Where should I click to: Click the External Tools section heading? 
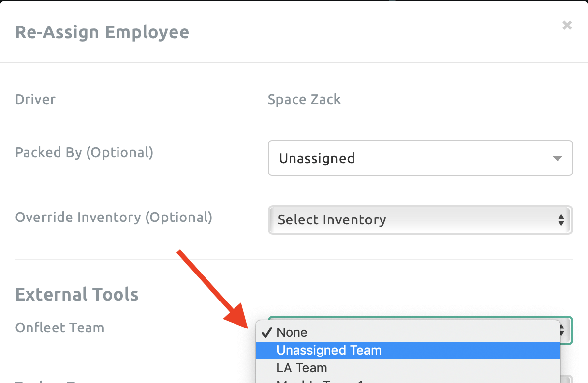pyautogui.click(x=77, y=295)
